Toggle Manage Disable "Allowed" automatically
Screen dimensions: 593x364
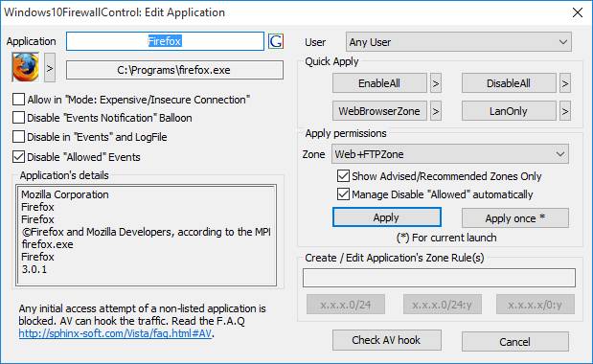tap(343, 193)
